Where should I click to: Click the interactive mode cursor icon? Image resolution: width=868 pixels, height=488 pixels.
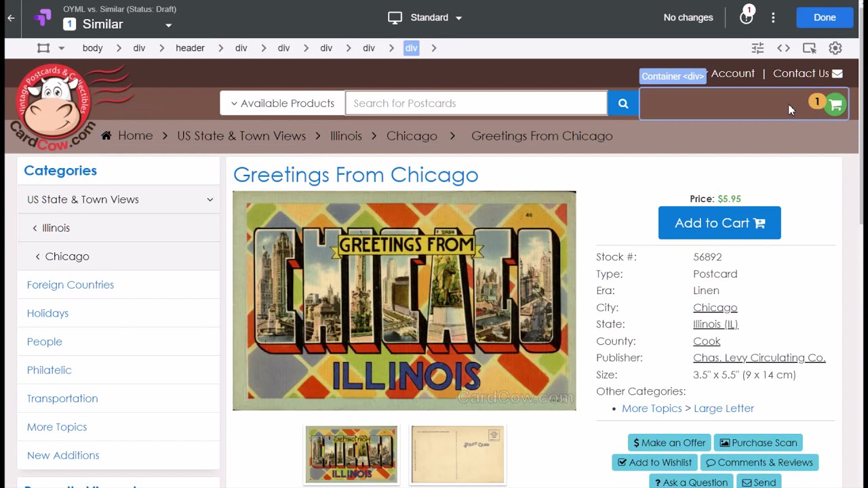coord(809,48)
